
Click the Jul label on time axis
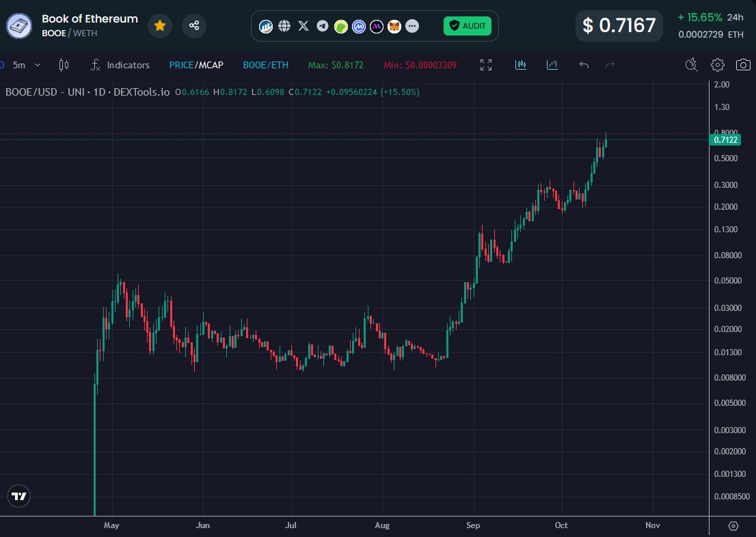click(291, 525)
